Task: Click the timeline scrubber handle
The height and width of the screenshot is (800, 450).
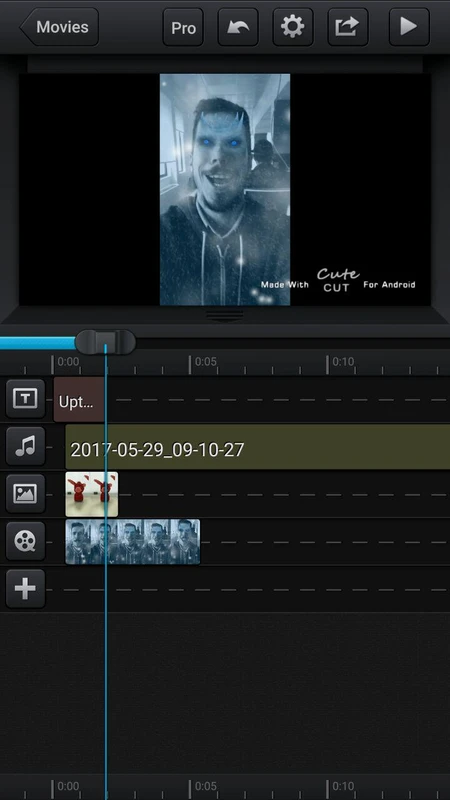Action: (106, 342)
